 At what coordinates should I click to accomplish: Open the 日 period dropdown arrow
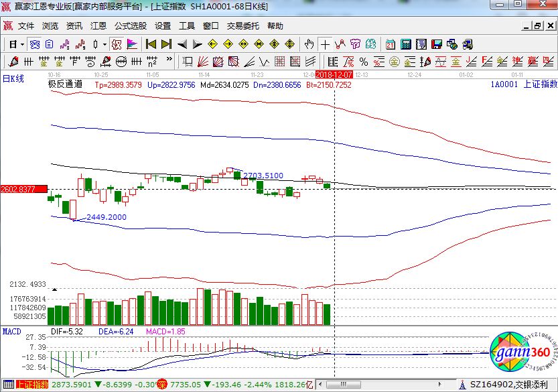tap(22, 44)
